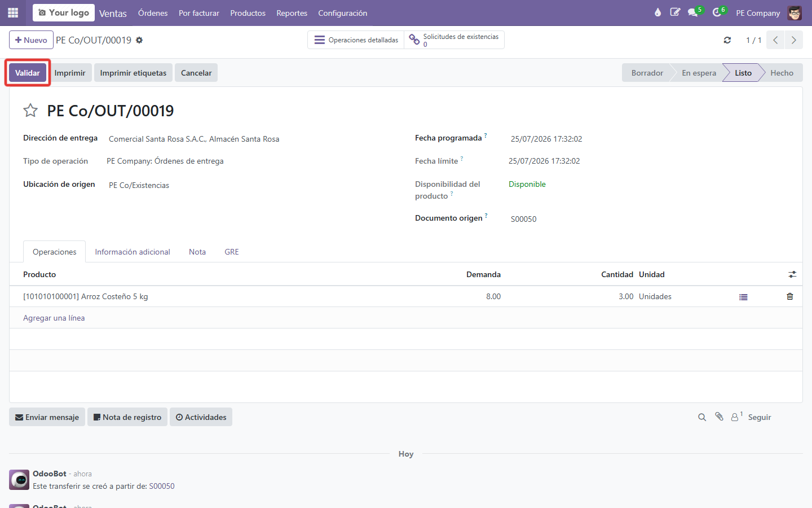This screenshot has width=812, height=508.
Task: Delete the Arroz Costeño line with trash icon
Action: click(789, 296)
